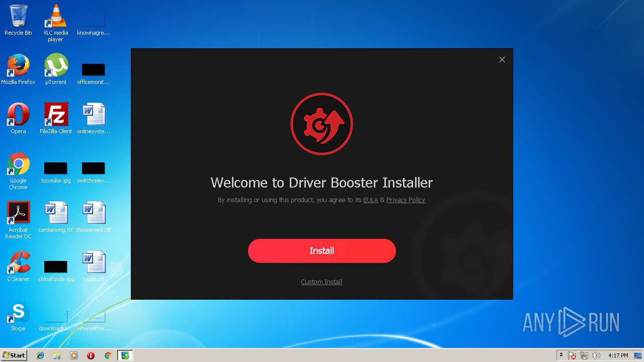Switch to the installer taskbar button
Screen dimensions: 644x362
(x=125, y=355)
